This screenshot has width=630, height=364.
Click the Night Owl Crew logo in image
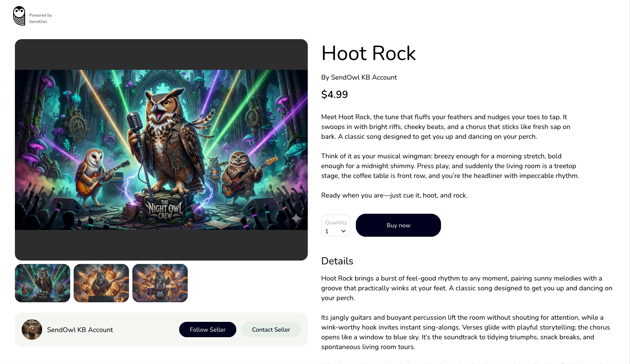pyautogui.click(x=165, y=209)
